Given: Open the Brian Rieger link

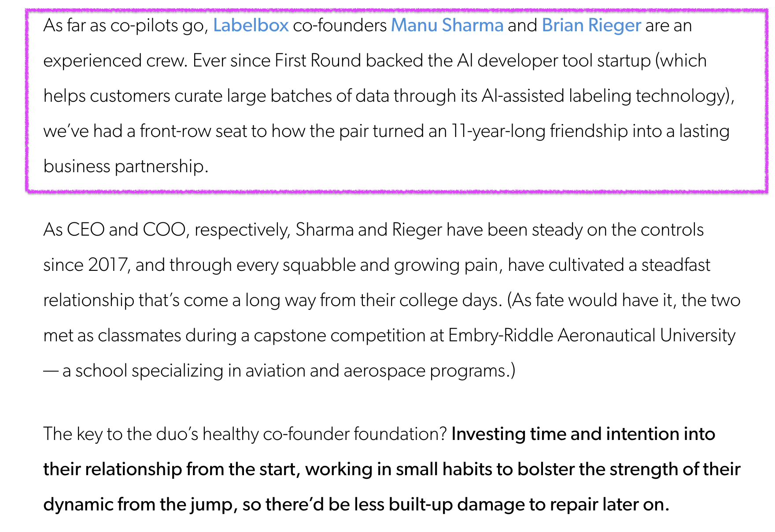Looking at the screenshot, I should (x=591, y=26).
